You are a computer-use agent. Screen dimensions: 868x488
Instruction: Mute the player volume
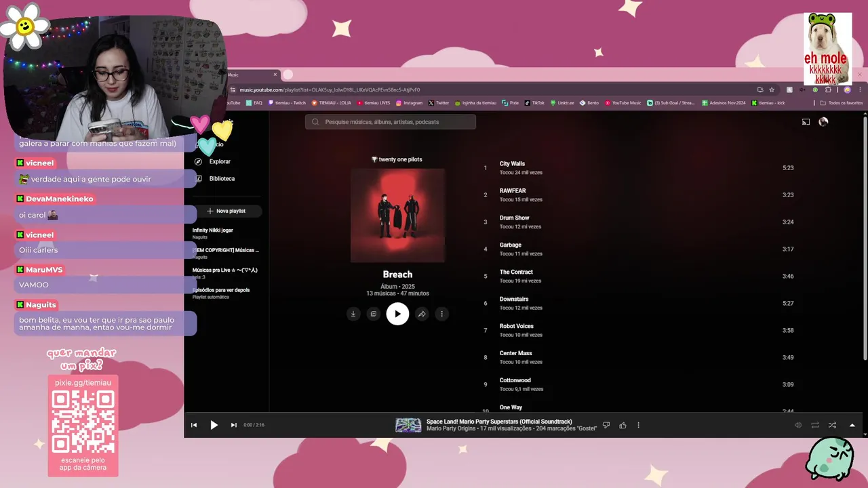click(798, 425)
